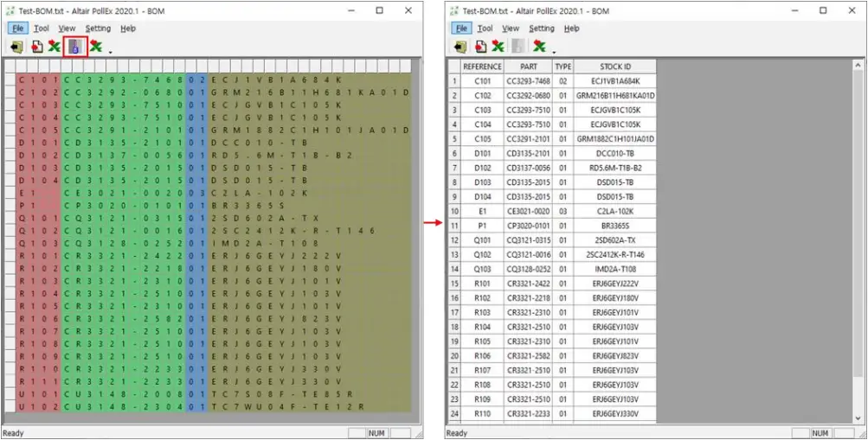Viewport: 868px width, 440px height.
Task: Select the PART column header
Action: coord(529,67)
